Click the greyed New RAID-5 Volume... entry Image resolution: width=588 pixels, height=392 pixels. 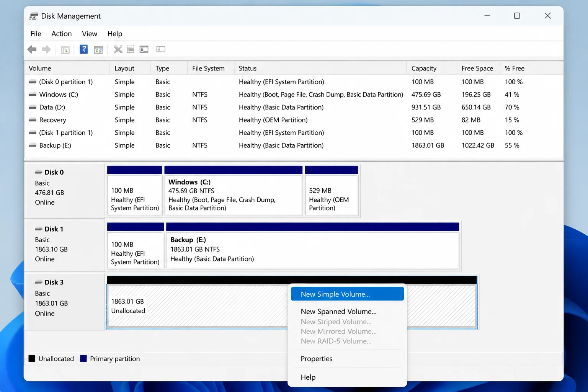[347, 341]
